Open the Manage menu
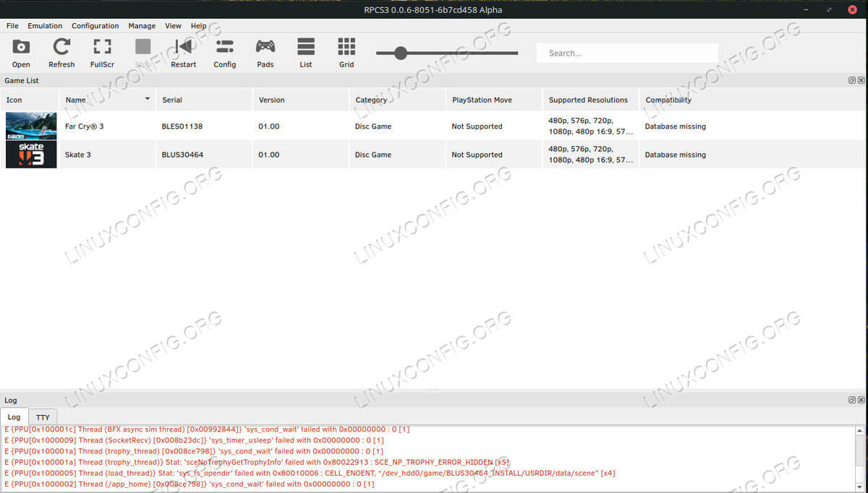 pyautogui.click(x=142, y=25)
